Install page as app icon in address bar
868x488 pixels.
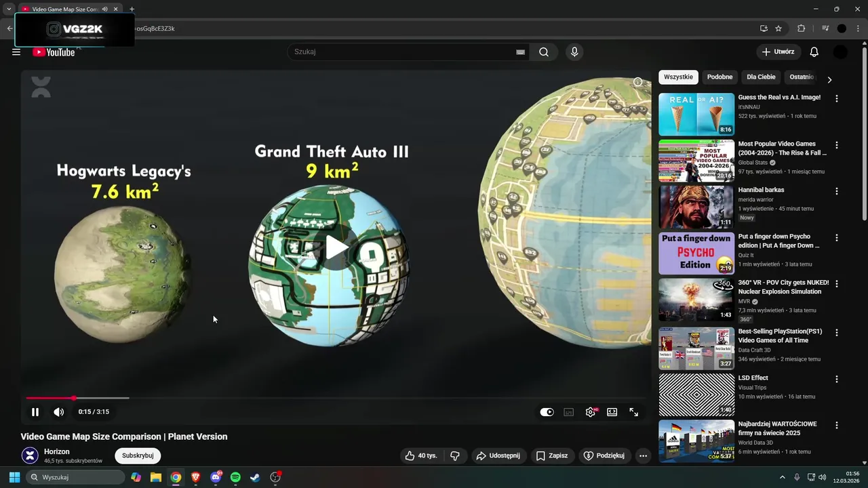click(x=764, y=28)
